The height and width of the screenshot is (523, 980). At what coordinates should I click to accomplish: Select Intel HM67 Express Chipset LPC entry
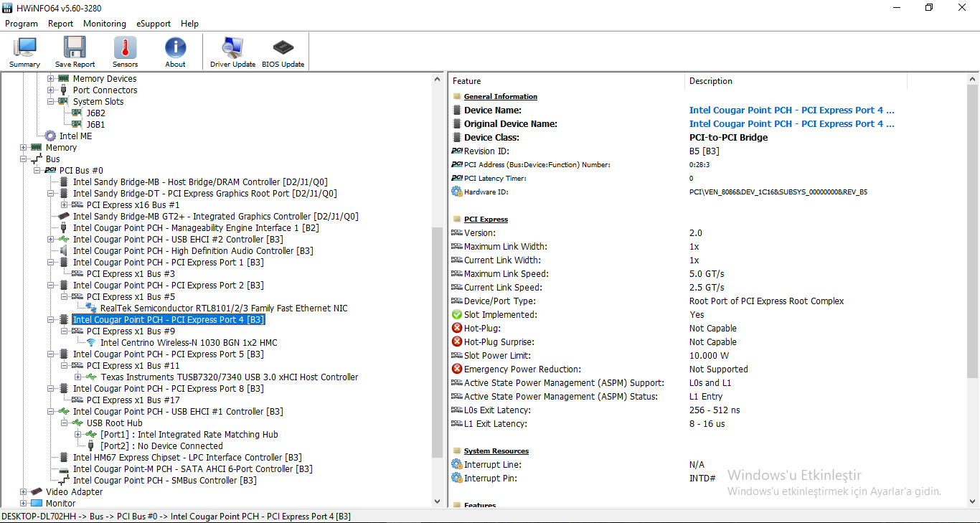point(187,457)
